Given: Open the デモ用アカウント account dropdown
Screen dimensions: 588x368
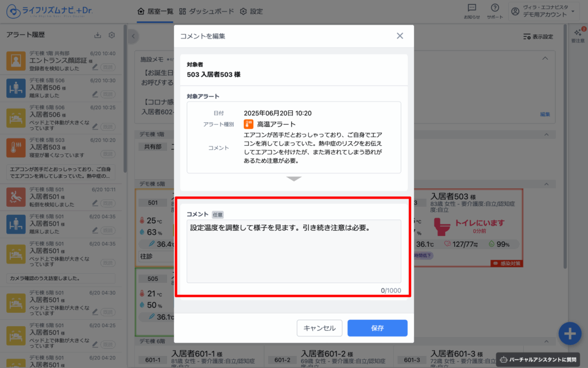Looking at the screenshot, I should pyautogui.click(x=543, y=11).
